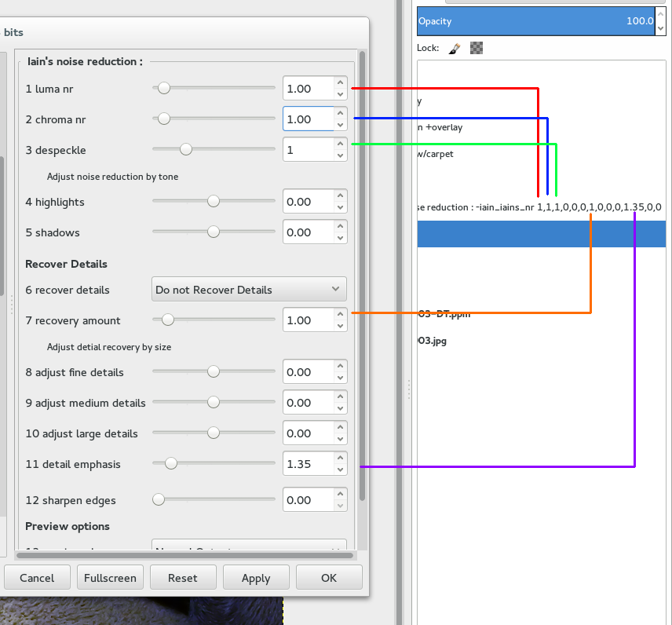The height and width of the screenshot is (625, 672).
Task: Increase luma nr value with up arrow
Action: pyautogui.click(x=340, y=83)
